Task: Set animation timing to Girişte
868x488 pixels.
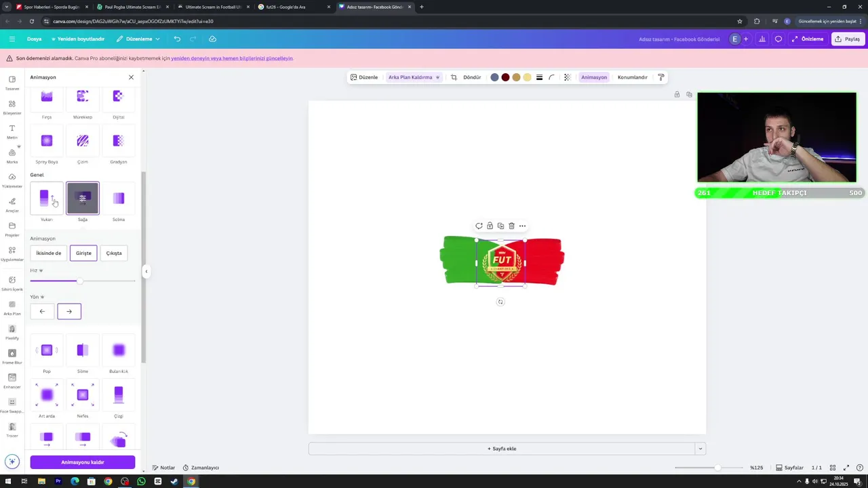Action: point(83,253)
